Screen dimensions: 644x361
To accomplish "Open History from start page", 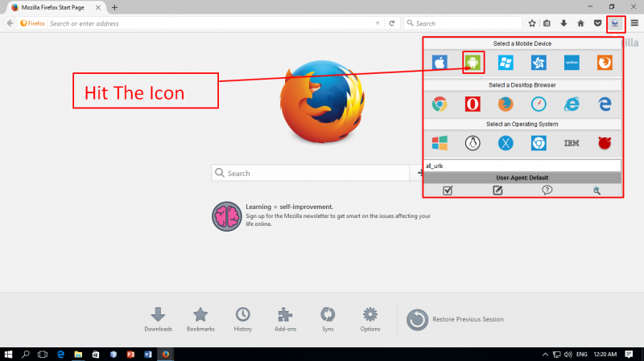I will [243, 319].
